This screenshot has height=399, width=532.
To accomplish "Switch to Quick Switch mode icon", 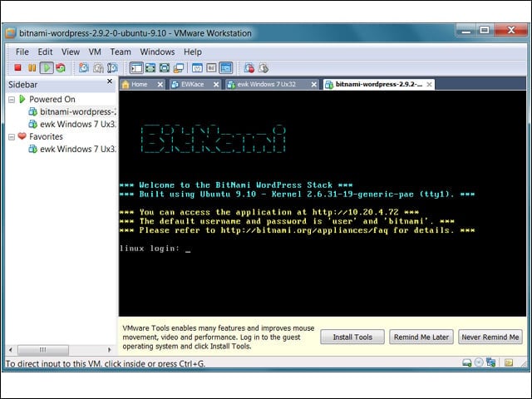I will (x=150, y=68).
